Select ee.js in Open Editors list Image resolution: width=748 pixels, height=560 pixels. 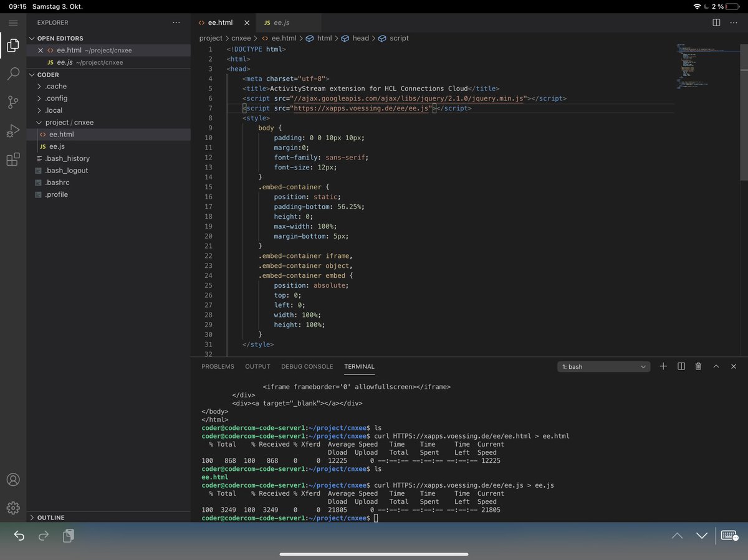(108, 62)
